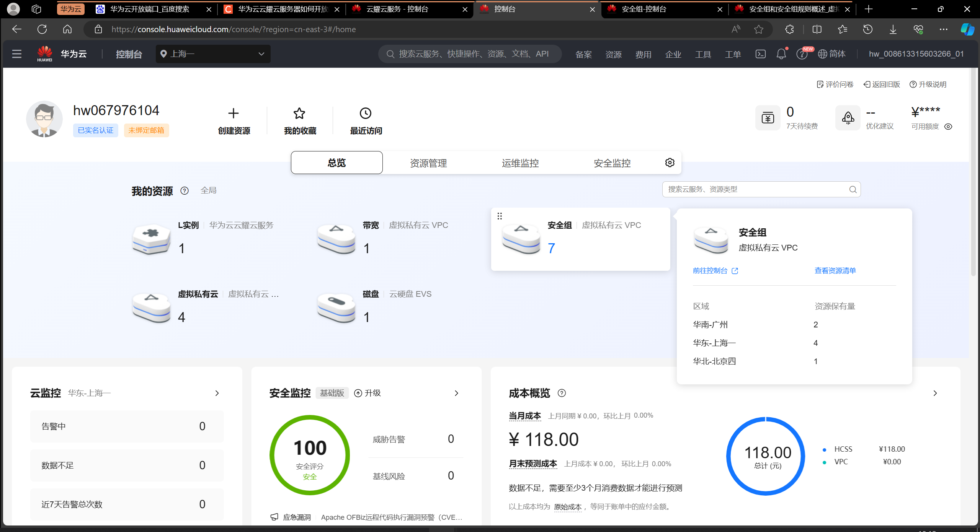This screenshot has width=980, height=532.
Task: Grab the 安全组 card drag handle
Action: [500, 216]
